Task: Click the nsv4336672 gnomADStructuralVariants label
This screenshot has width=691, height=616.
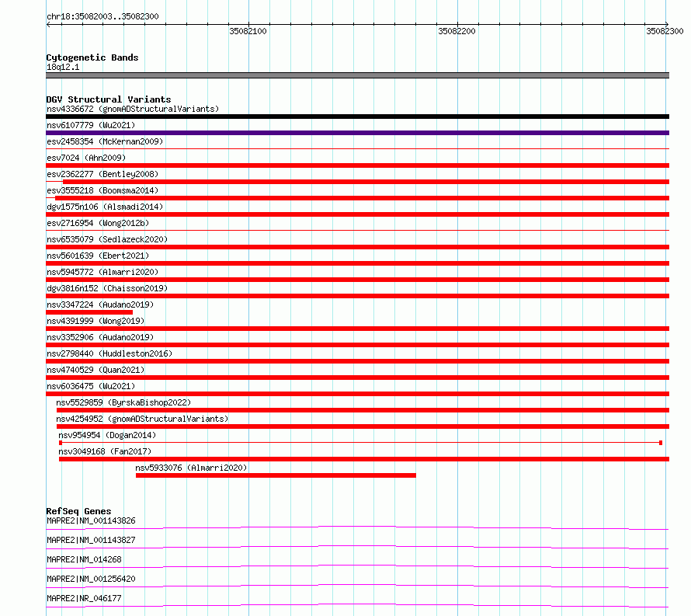Action: click(x=133, y=109)
